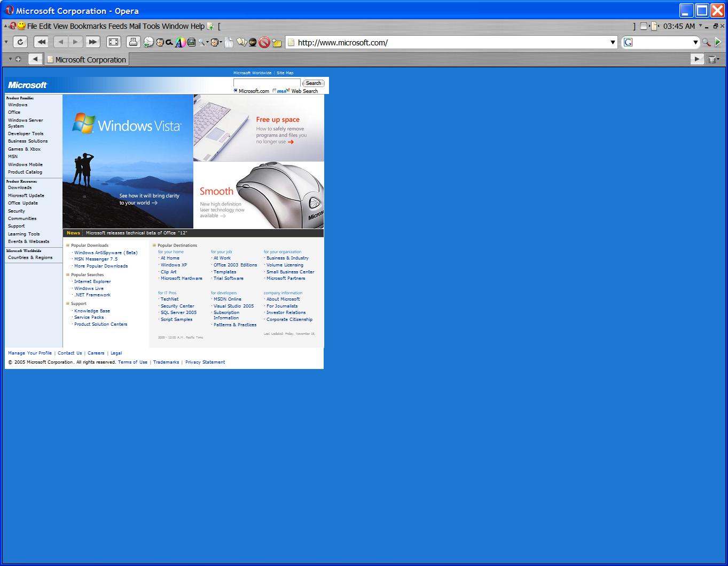
Task: Click the new tab plus icon
Action: [18, 59]
